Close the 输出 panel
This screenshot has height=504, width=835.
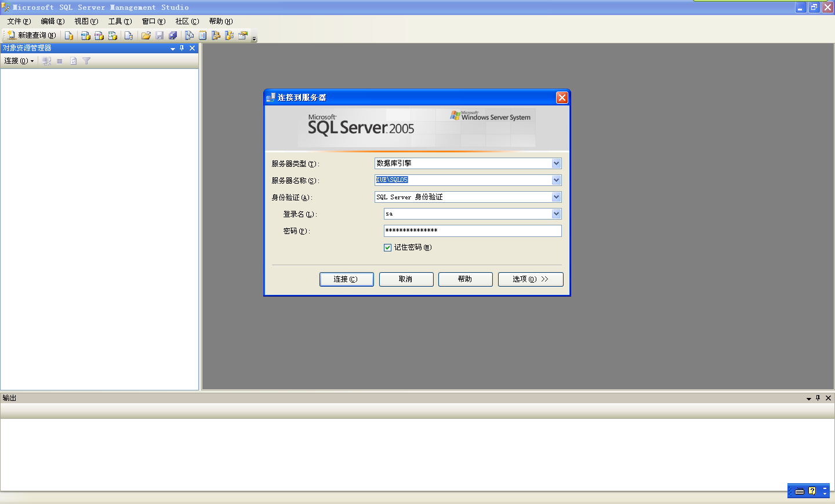829,398
